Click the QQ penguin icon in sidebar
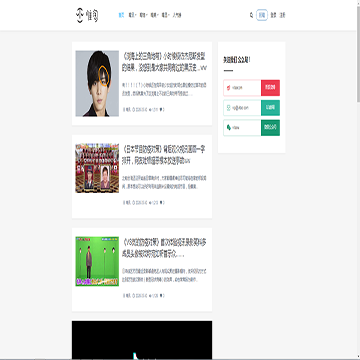 [229, 108]
